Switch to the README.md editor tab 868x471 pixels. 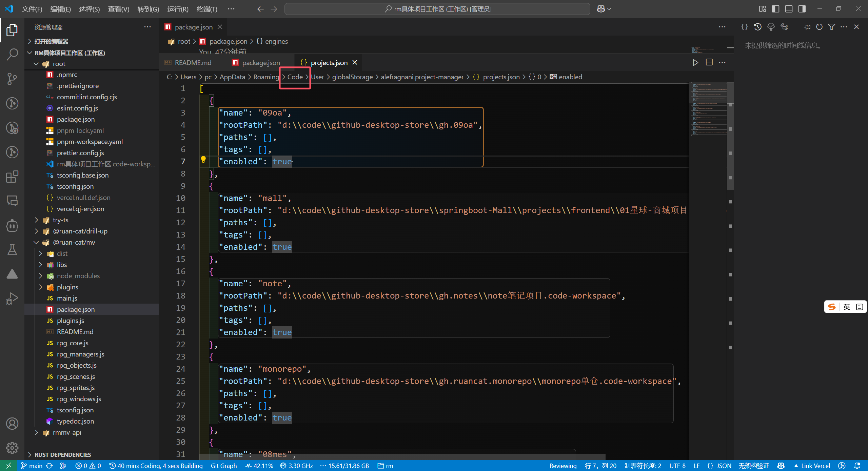click(193, 63)
